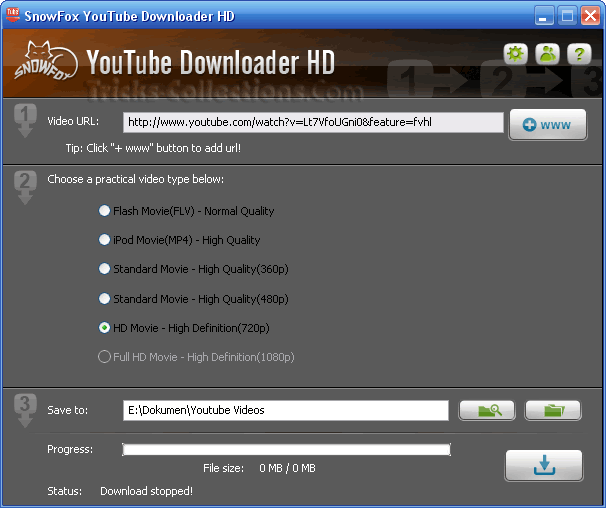Click the tip text about the + www button
This screenshot has height=508, width=606.
[x=153, y=148]
